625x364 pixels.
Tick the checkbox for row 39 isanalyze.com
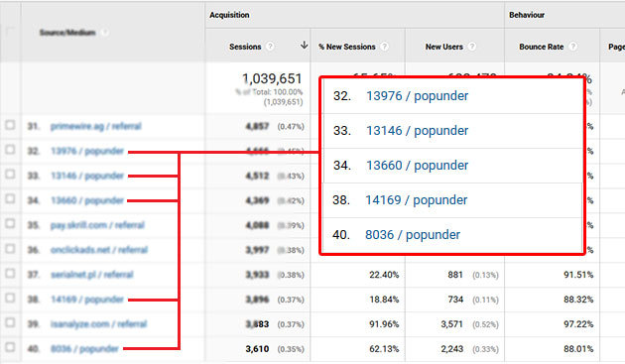10,323
